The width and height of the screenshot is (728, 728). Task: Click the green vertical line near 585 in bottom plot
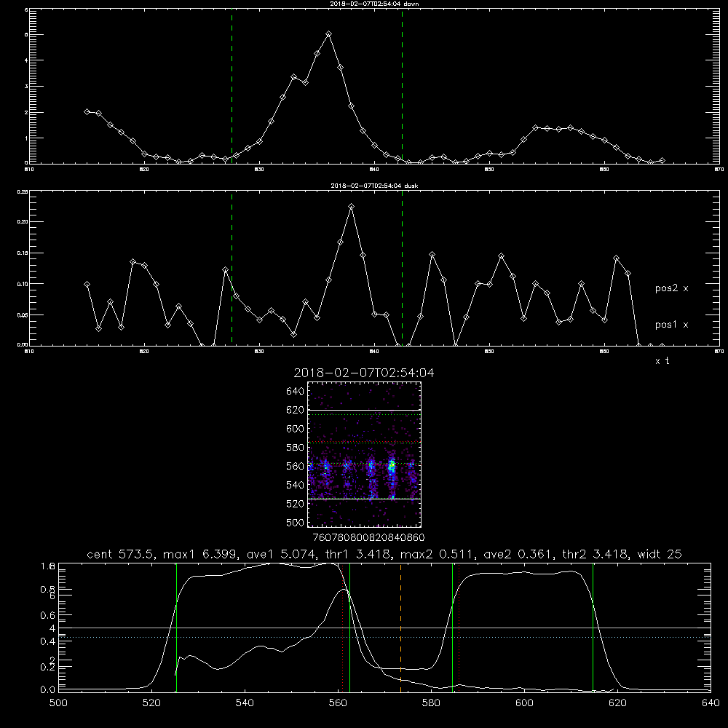[452, 628]
